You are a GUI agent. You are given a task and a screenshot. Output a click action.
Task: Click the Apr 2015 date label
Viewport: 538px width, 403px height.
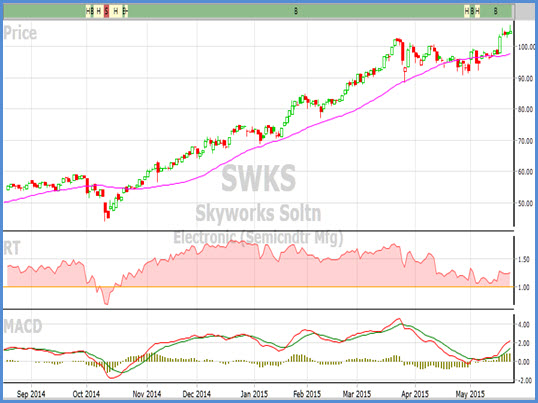pos(415,394)
